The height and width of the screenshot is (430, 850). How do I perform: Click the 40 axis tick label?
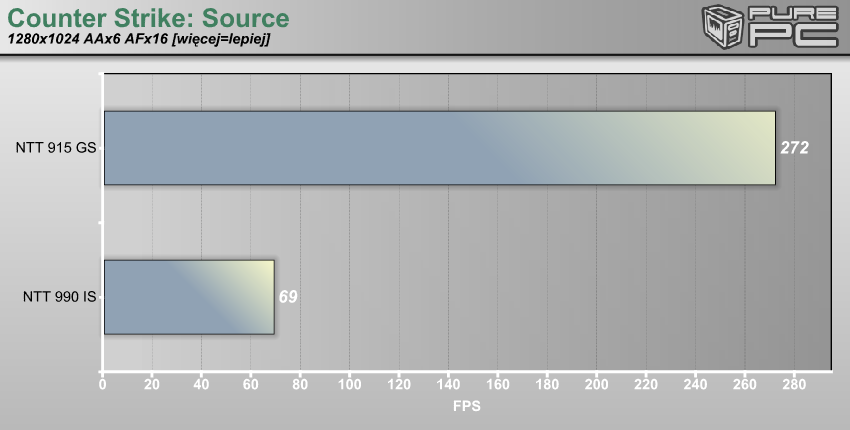(201, 384)
